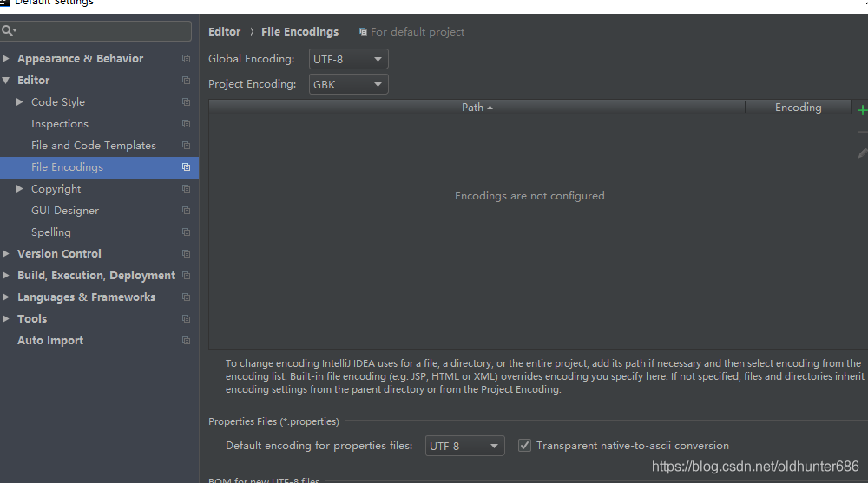Click project-level icon in File Encodings row
868x483 pixels.
pyautogui.click(x=186, y=167)
